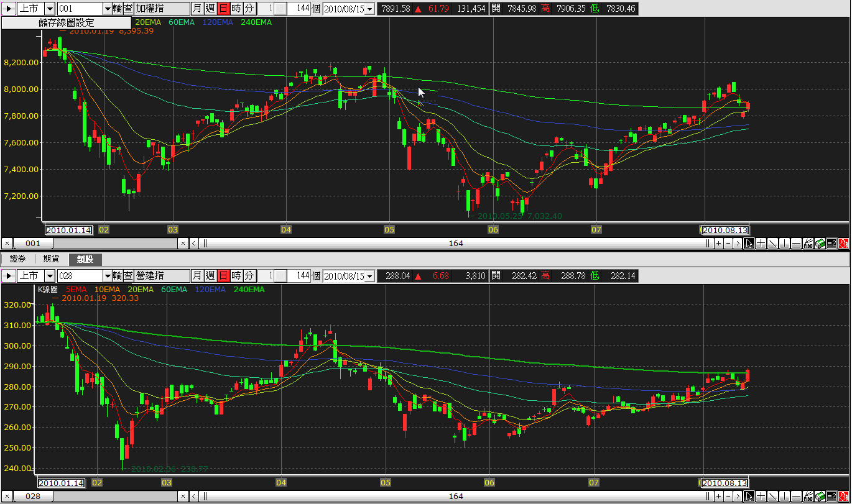The width and height of the screenshot is (852, 504).
Task: Click play arrow button in top toolbar
Action: click(7, 9)
